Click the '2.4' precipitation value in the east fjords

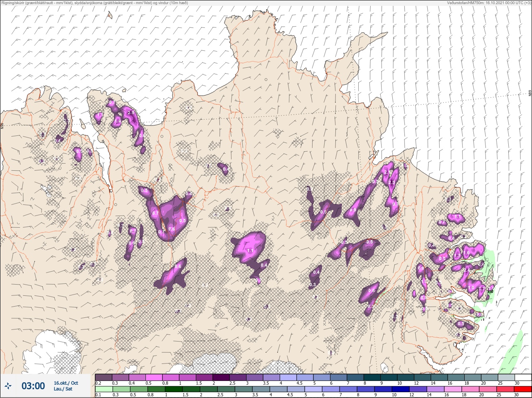click(x=467, y=270)
